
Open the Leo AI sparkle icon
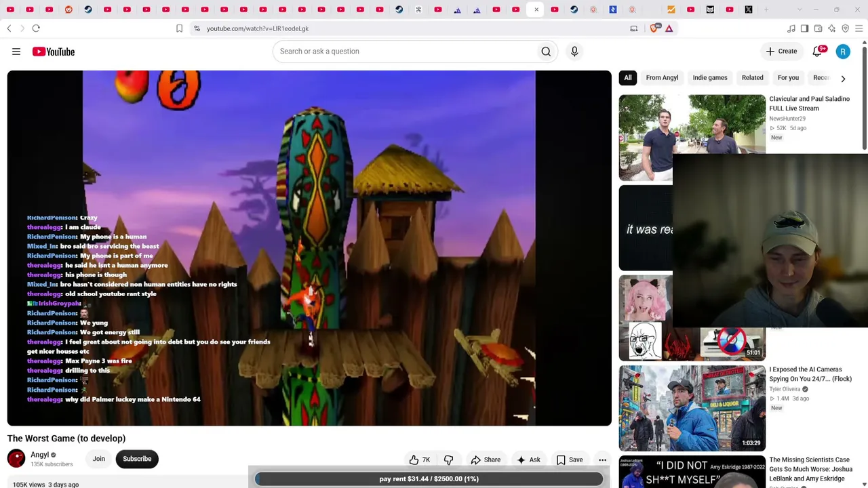pos(832,28)
